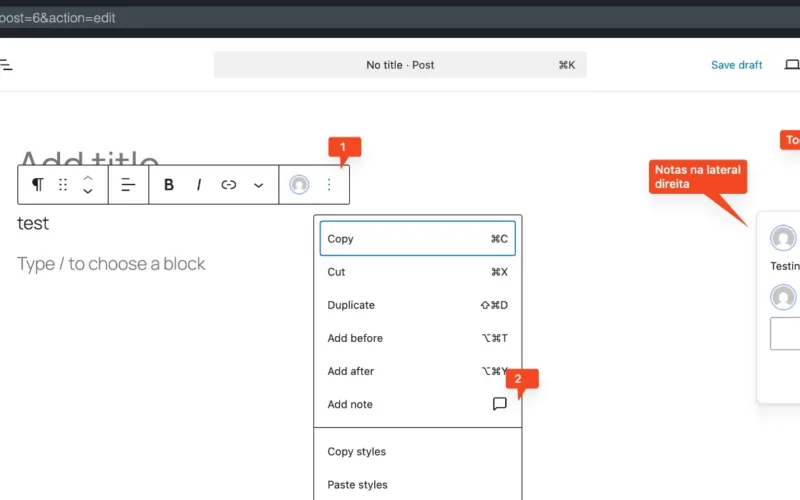This screenshot has width=800, height=500.
Task: Click the preview device icon
Action: point(792,65)
